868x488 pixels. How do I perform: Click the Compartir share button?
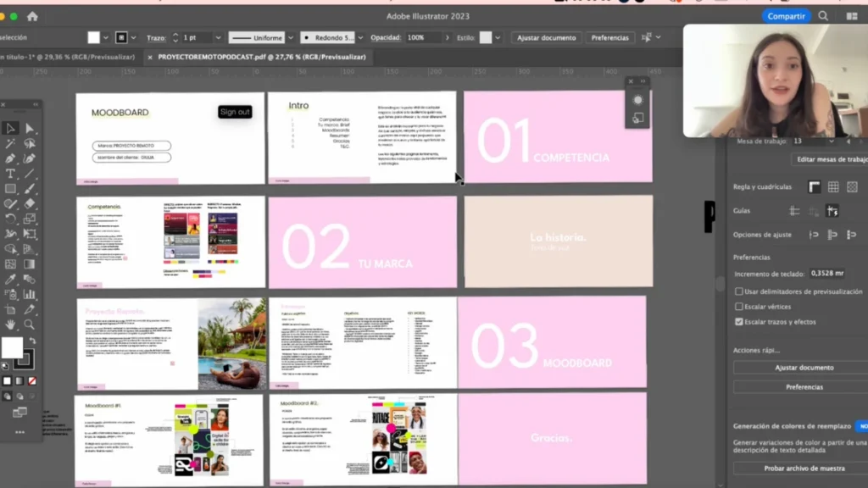click(786, 16)
